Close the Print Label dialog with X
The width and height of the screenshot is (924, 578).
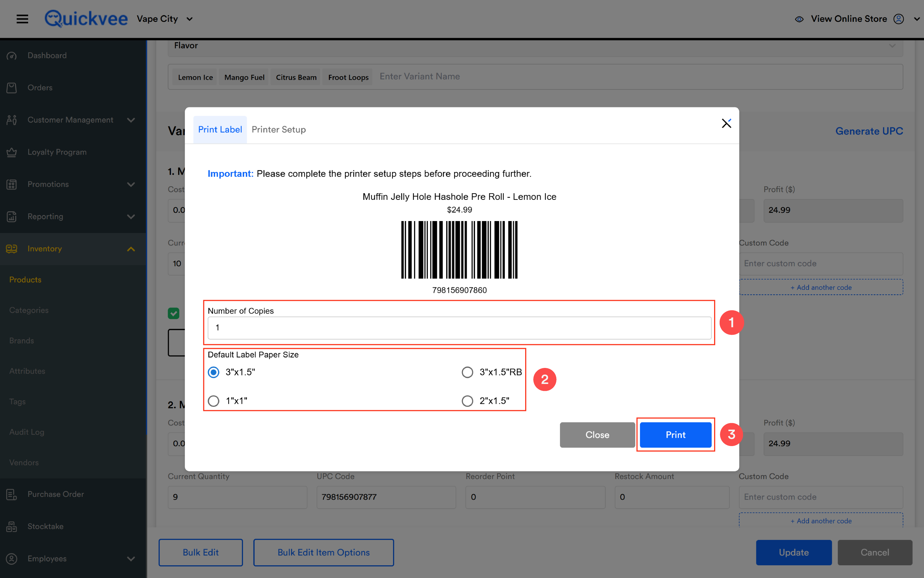(x=726, y=123)
